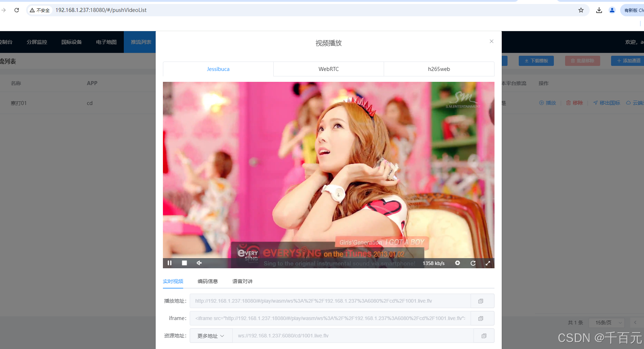Expand the 更多地址 dropdown
644x349 pixels.
pyautogui.click(x=211, y=336)
